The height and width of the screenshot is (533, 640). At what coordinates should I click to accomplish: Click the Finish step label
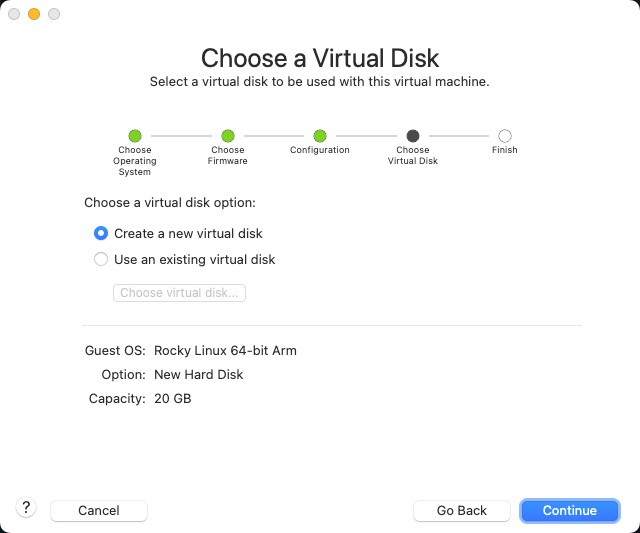[x=505, y=150]
